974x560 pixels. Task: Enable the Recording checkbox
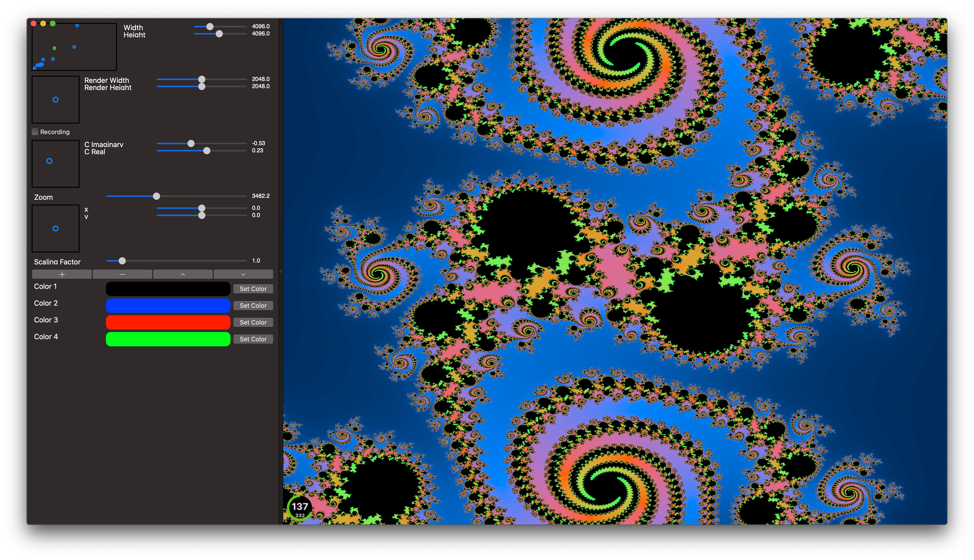[x=35, y=132]
